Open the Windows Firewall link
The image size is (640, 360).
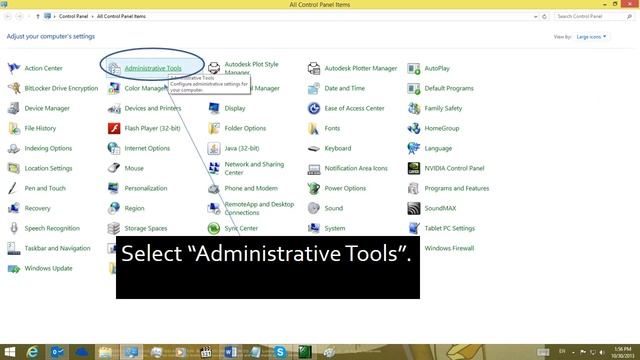tap(449, 248)
